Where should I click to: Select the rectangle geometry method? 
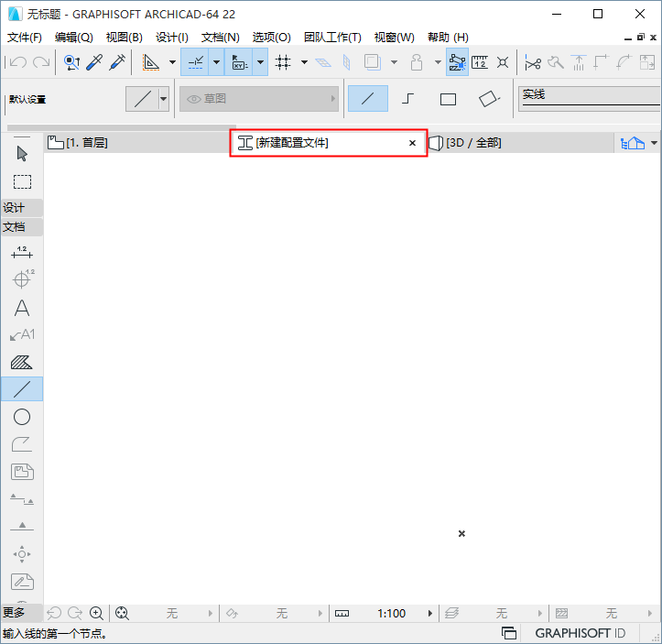tap(448, 99)
